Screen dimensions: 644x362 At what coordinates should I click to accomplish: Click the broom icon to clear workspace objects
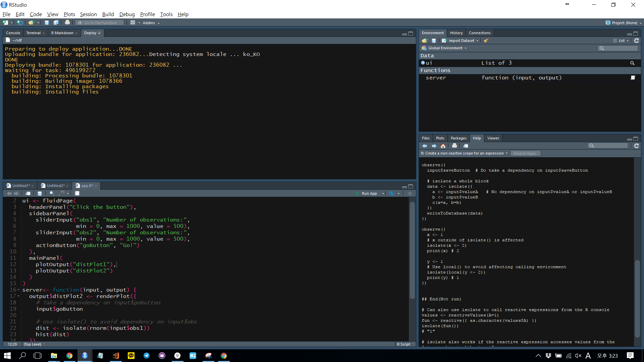[x=486, y=41]
